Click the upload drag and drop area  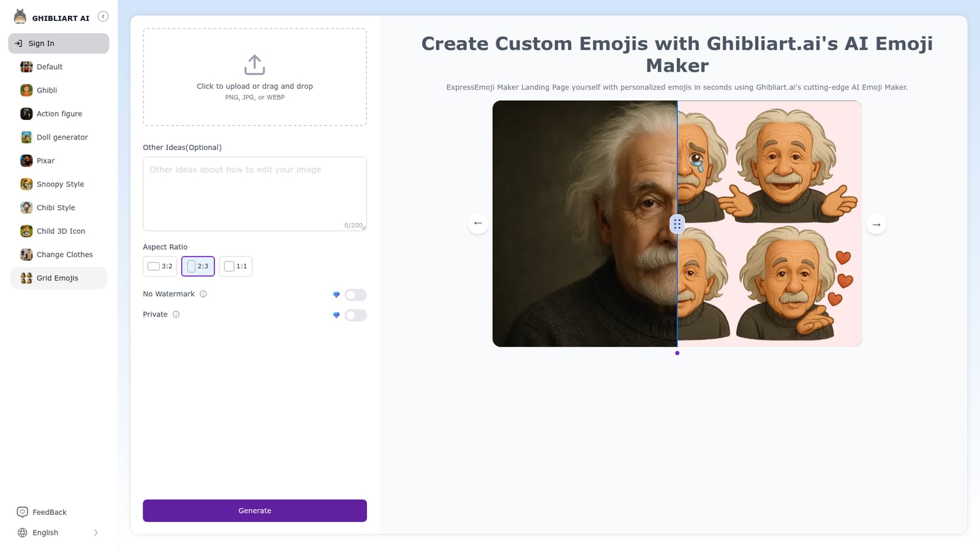(x=255, y=77)
